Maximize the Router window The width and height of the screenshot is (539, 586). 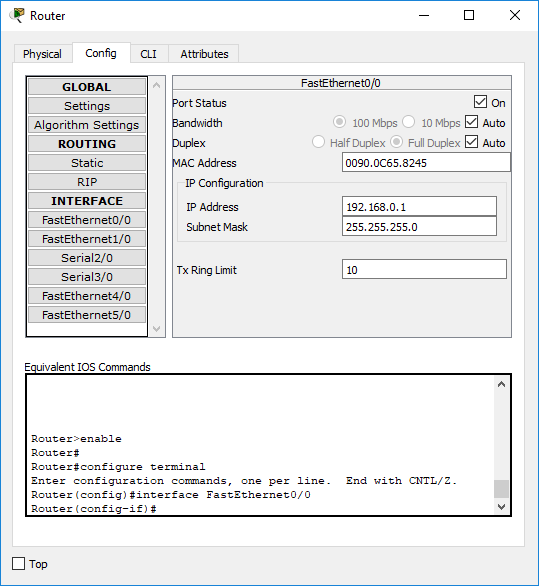click(469, 15)
